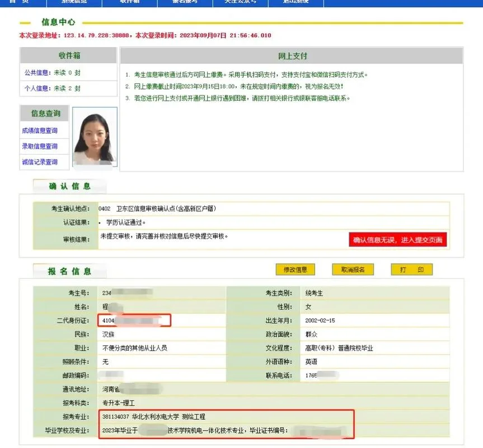483x448 pixels.
Task: Click the birth date 2002-02-15
Action: [x=320, y=321]
